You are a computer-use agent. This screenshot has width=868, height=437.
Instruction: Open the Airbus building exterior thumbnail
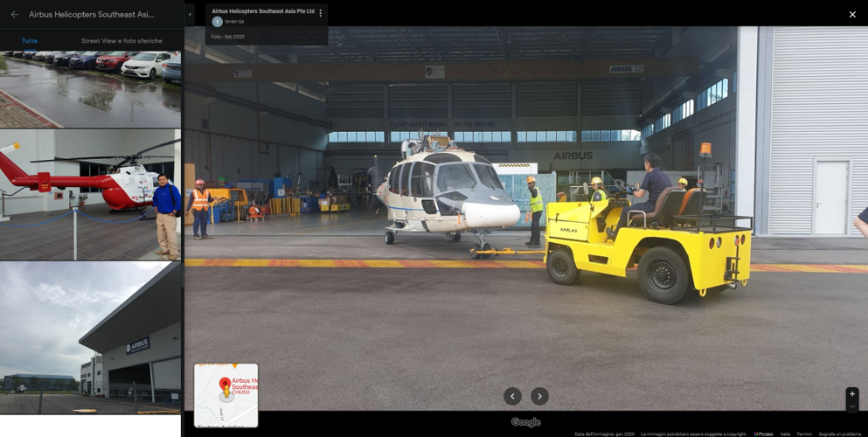90,337
